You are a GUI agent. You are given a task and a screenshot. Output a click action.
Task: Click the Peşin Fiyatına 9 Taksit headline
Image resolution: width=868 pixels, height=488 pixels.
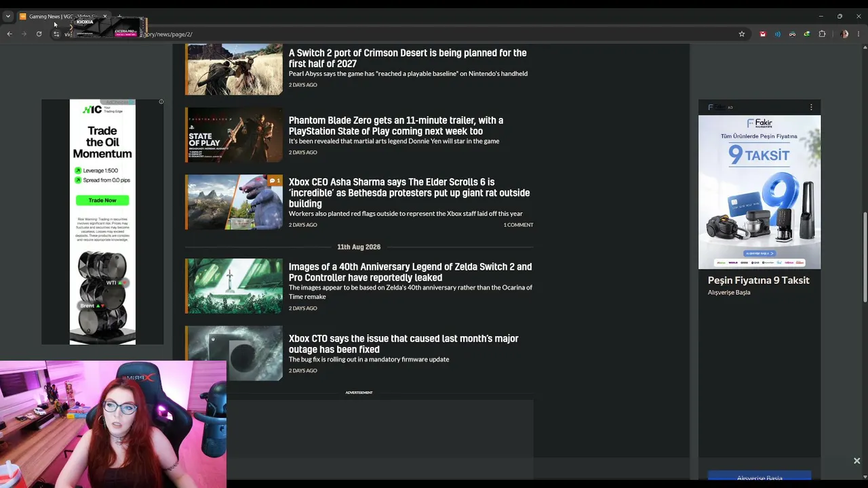[x=759, y=280]
